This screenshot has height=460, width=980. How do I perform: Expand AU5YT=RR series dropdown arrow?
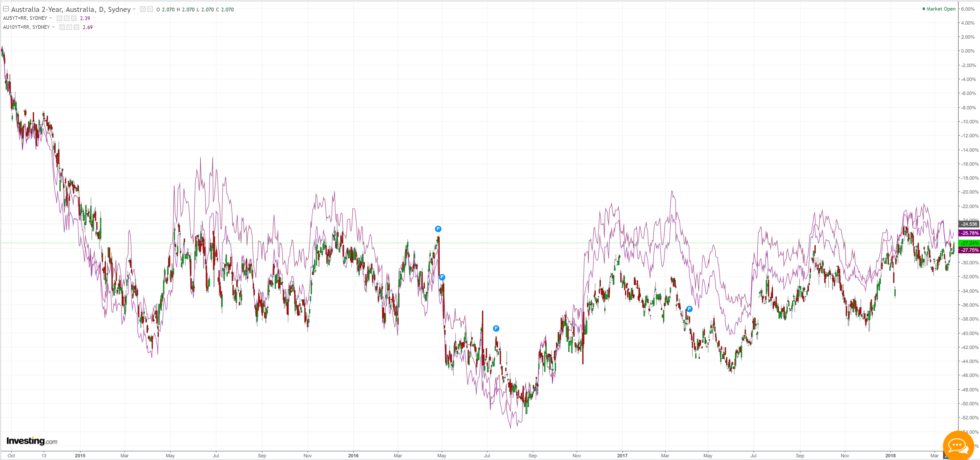click(x=50, y=18)
